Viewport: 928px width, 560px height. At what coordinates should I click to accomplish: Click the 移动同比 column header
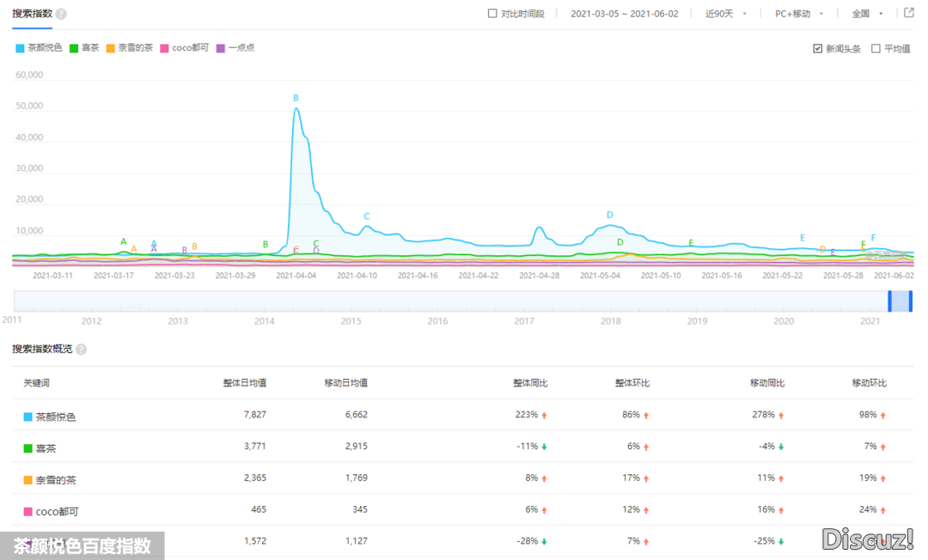point(767,383)
